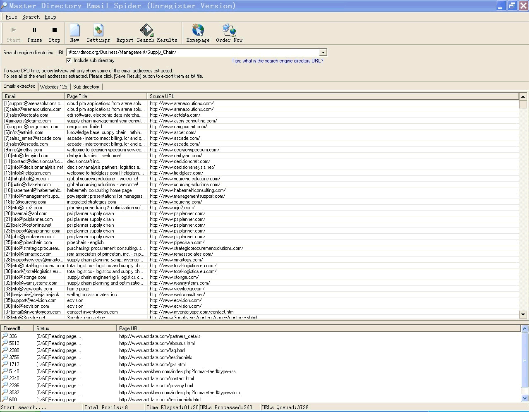
Task: Click magnifier icon of thread 600
Action: [5, 399]
